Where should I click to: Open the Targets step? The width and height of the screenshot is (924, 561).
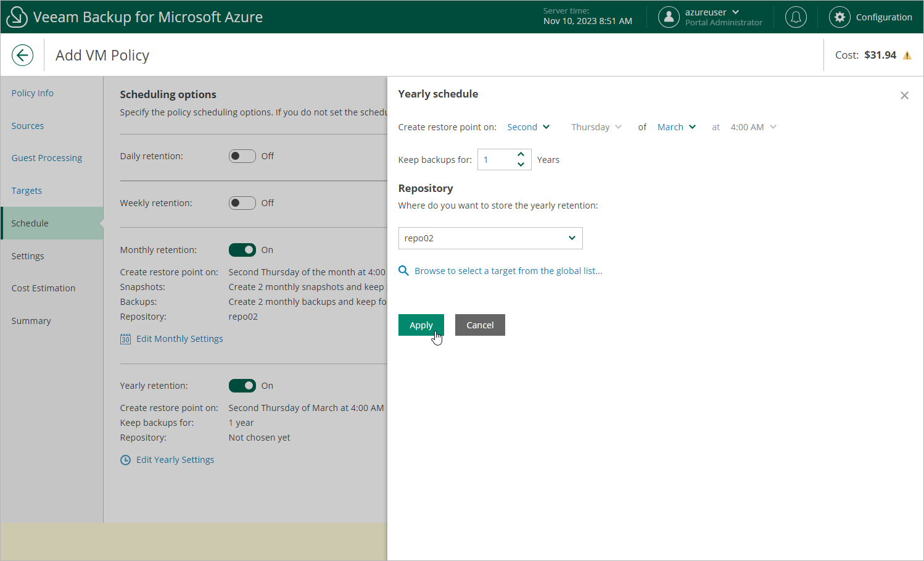27,191
